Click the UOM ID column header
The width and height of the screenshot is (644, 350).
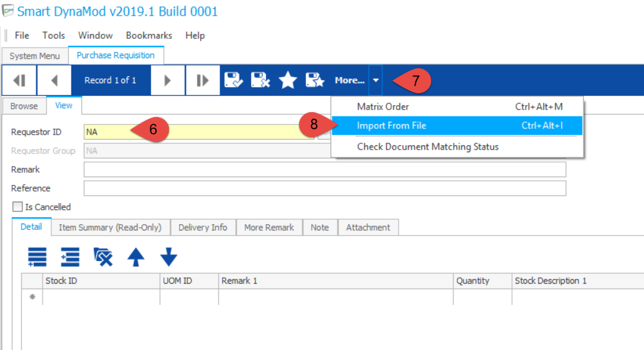(190, 281)
